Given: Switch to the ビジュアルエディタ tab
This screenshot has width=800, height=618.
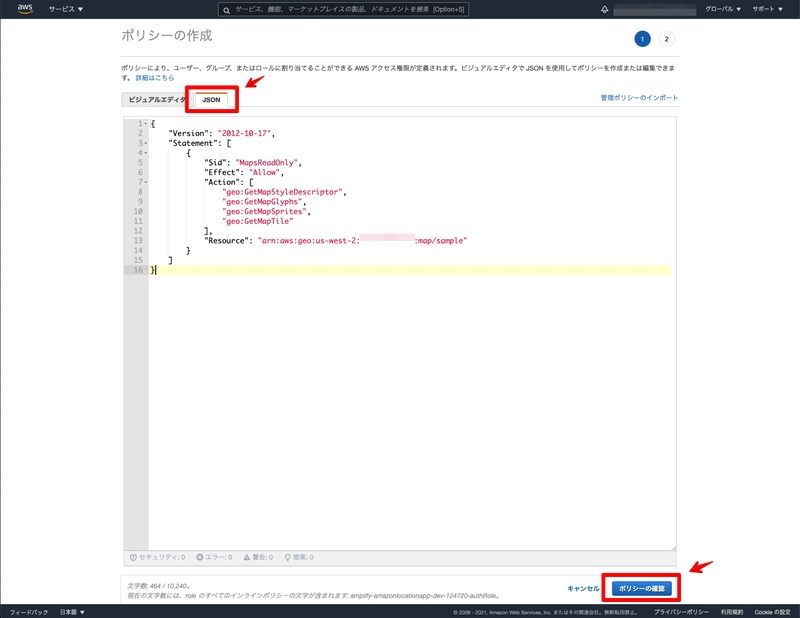Looking at the screenshot, I should [x=157, y=100].
